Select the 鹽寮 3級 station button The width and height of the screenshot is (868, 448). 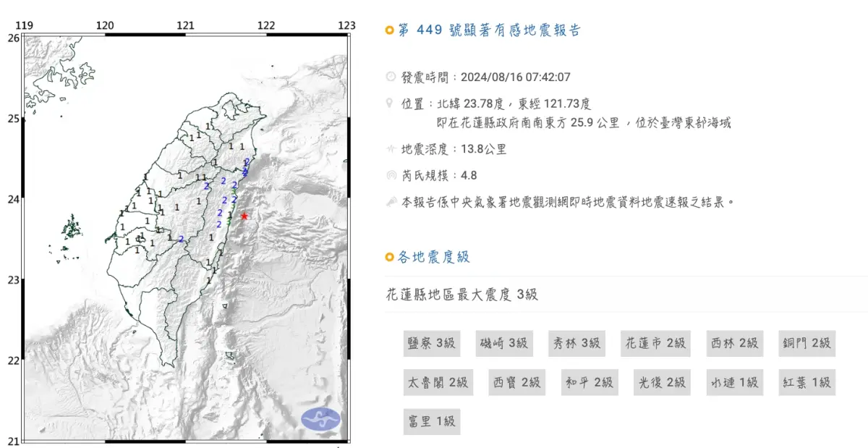[431, 343]
